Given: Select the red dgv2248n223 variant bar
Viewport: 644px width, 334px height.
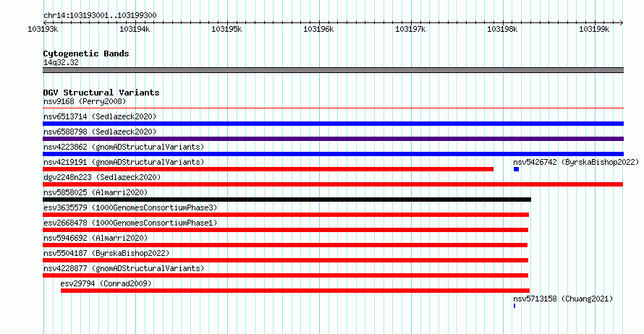Looking at the screenshot, I should click(x=333, y=184).
